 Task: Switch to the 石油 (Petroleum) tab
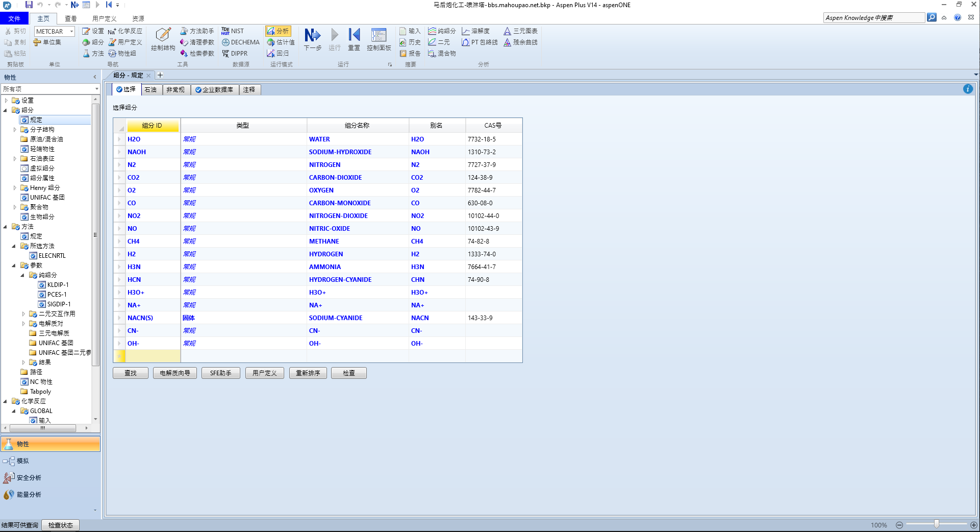coord(150,90)
